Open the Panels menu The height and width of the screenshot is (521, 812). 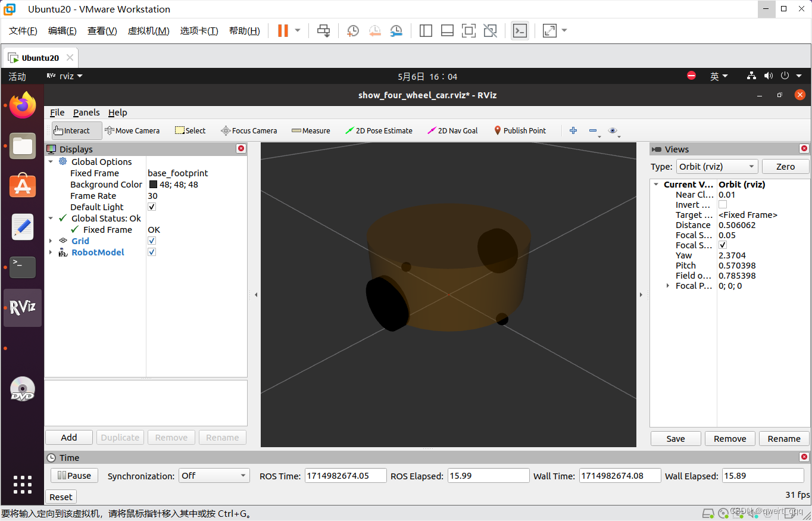point(86,113)
